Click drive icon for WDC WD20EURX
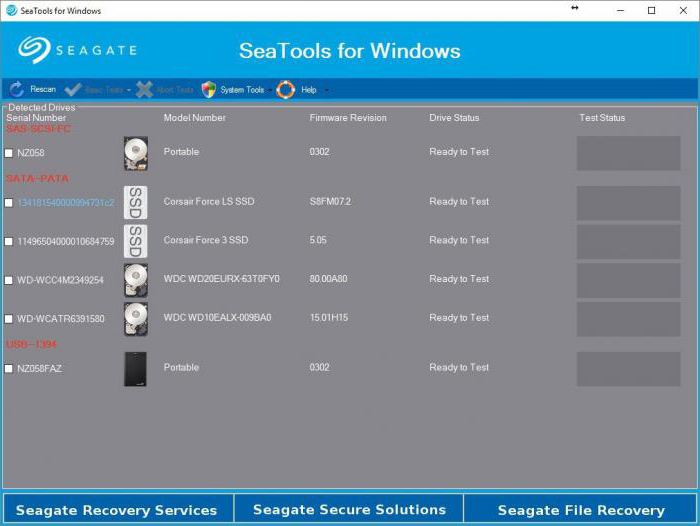Screen dimensions: 700x526 click(x=136, y=280)
